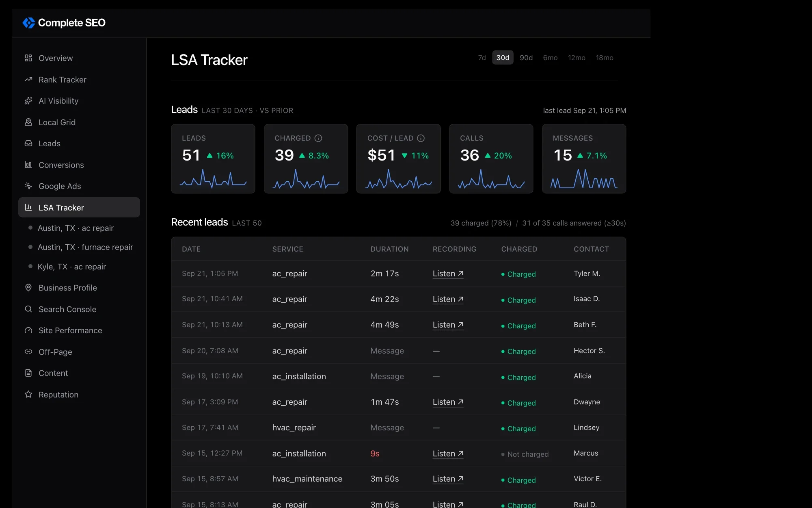This screenshot has height=508, width=812.
Task: Click the Rank Tracker trend icon
Action: 28,80
